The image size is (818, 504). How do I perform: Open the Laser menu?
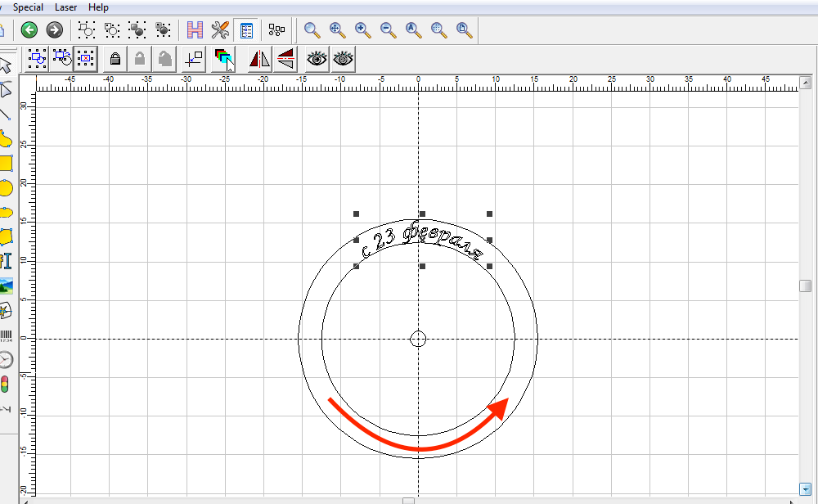click(x=65, y=7)
